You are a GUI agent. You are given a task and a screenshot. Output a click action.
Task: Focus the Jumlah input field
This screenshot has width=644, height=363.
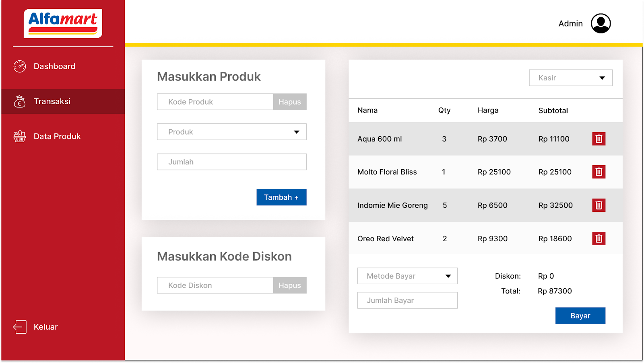click(x=232, y=162)
